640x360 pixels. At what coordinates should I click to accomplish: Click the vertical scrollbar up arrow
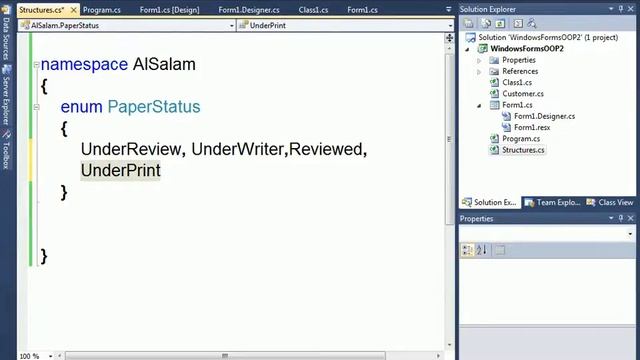(449, 49)
